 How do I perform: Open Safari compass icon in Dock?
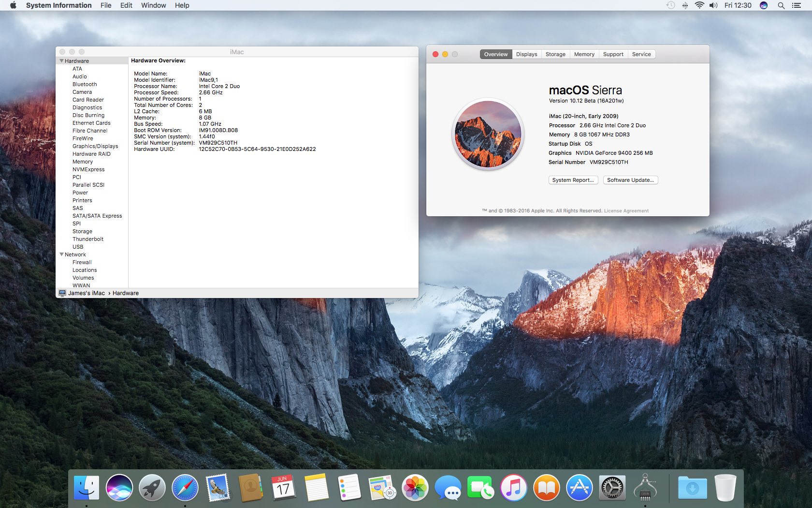185,487
